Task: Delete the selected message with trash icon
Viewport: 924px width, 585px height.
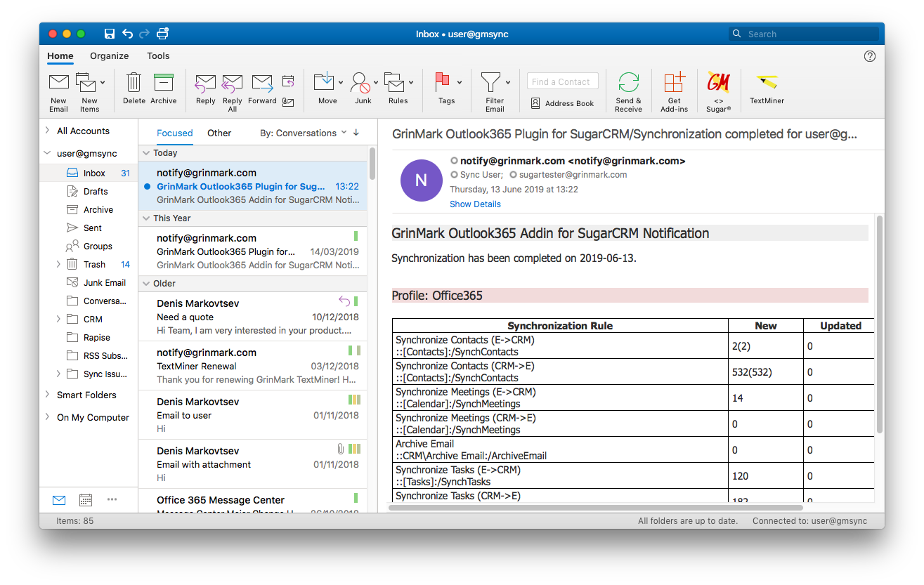Action: [x=134, y=82]
